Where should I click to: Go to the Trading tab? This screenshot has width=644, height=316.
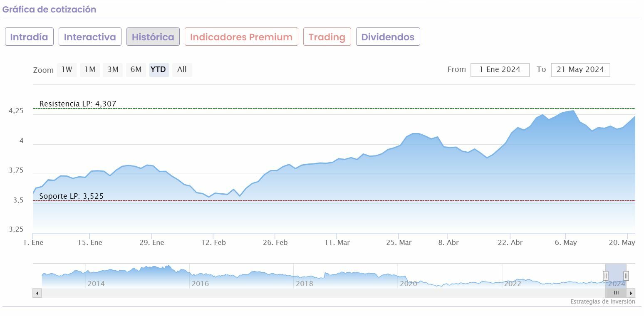[327, 37]
